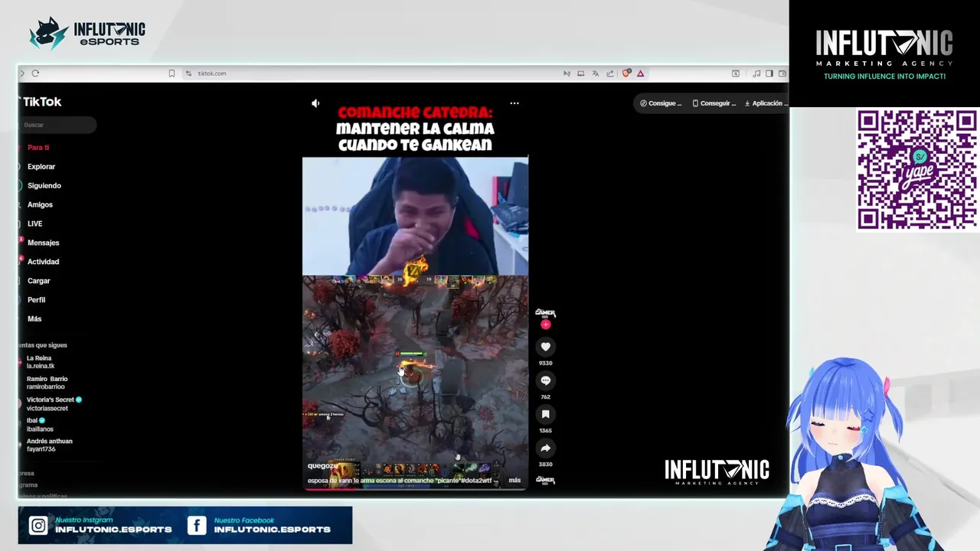Open the three-dot video options menu
Screen dimensions: 980x551
pos(514,103)
